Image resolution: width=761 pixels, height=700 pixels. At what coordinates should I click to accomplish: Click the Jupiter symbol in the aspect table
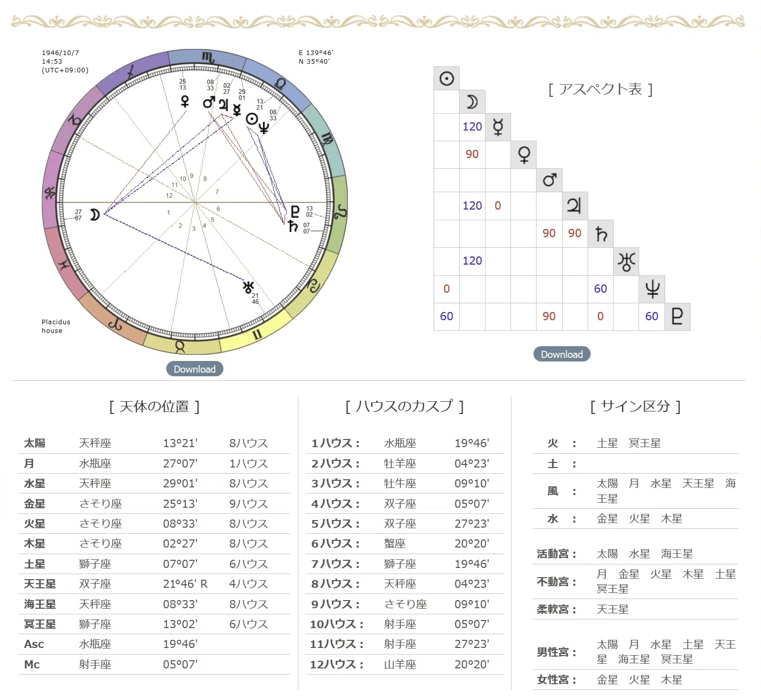pyautogui.click(x=575, y=206)
